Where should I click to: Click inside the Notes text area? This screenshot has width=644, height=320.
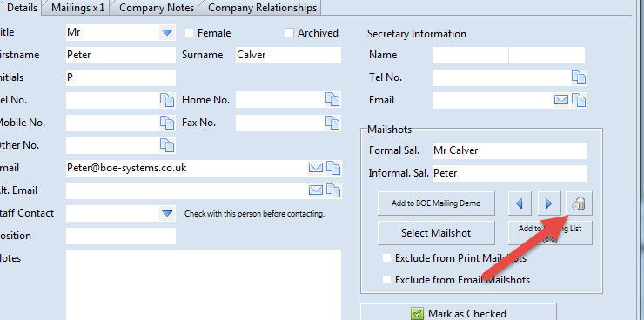pos(204,285)
